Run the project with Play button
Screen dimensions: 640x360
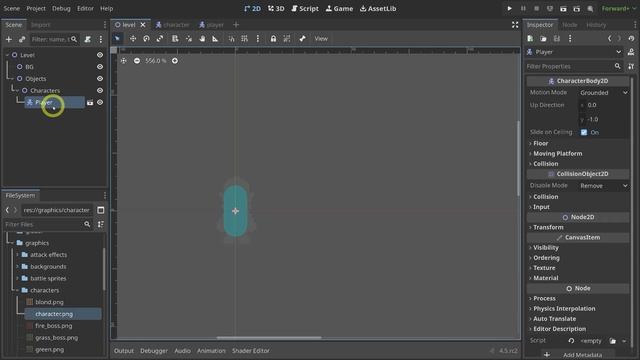coord(509,9)
